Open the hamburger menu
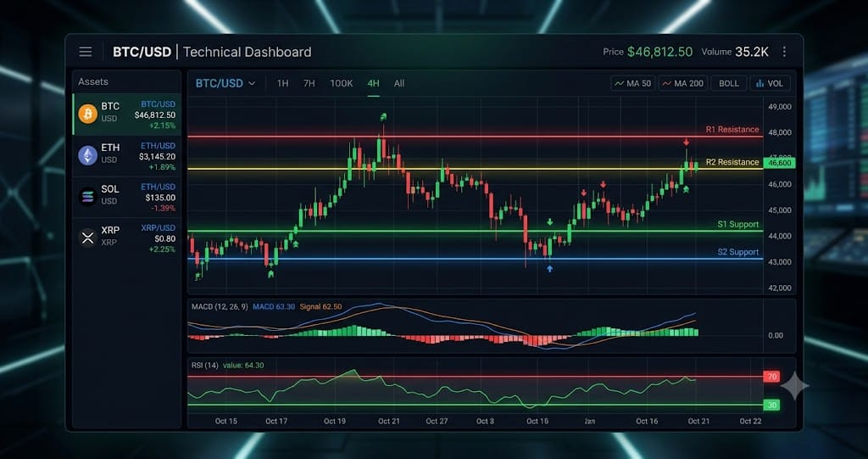 click(x=86, y=52)
